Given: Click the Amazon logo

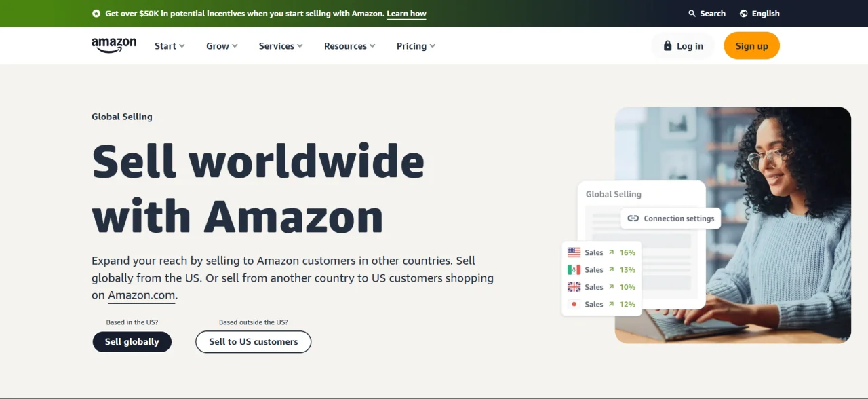Looking at the screenshot, I should coord(114,45).
